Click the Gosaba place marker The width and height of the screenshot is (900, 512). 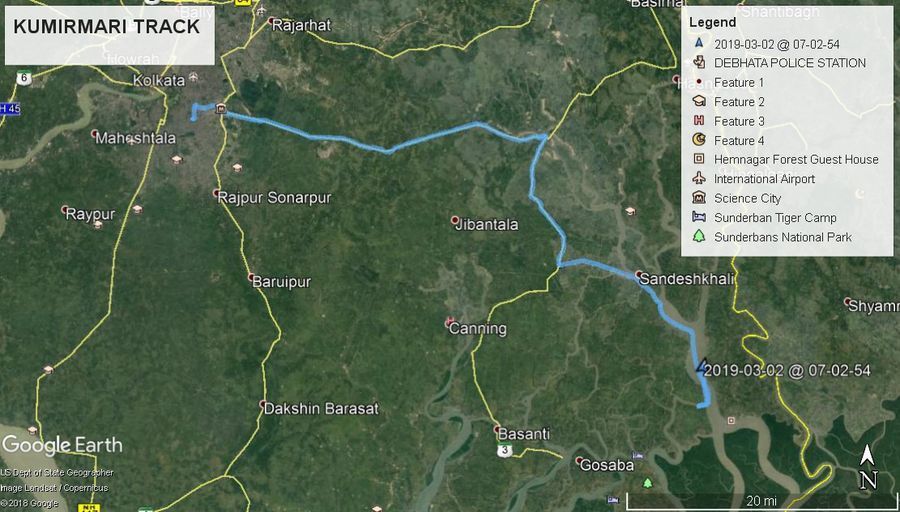[x=580, y=461]
